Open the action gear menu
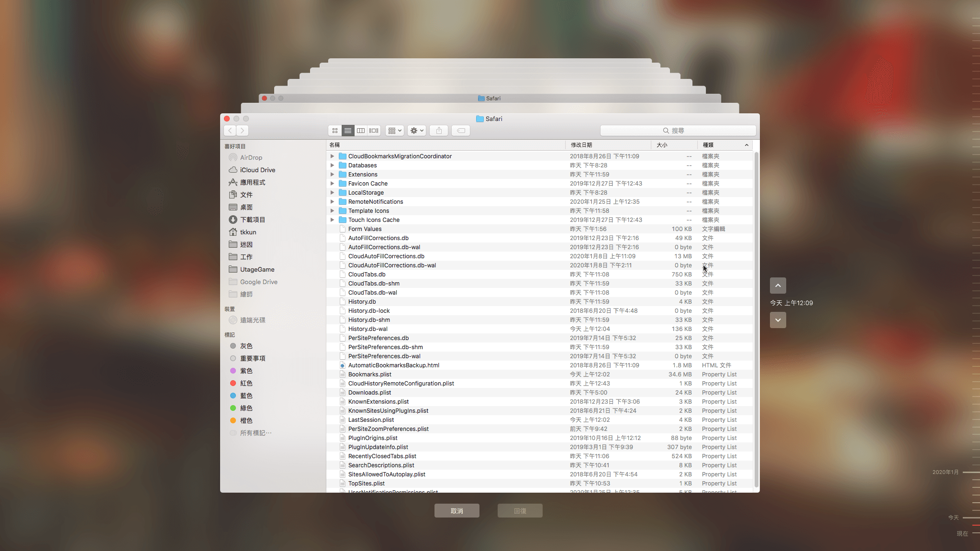Image resolution: width=980 pixels, height=551 pixels. click(x=417, y=131)
